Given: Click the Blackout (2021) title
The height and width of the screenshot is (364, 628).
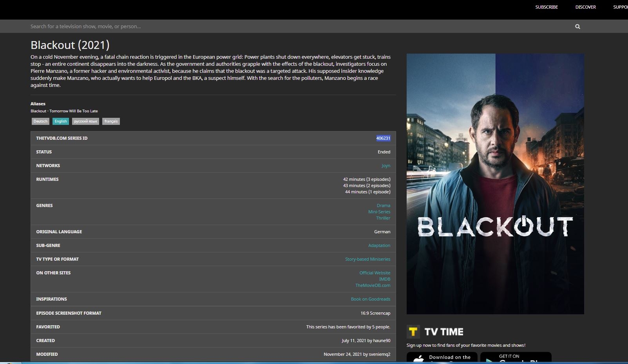Looking at the screenshot, I should tap(70, 45).
